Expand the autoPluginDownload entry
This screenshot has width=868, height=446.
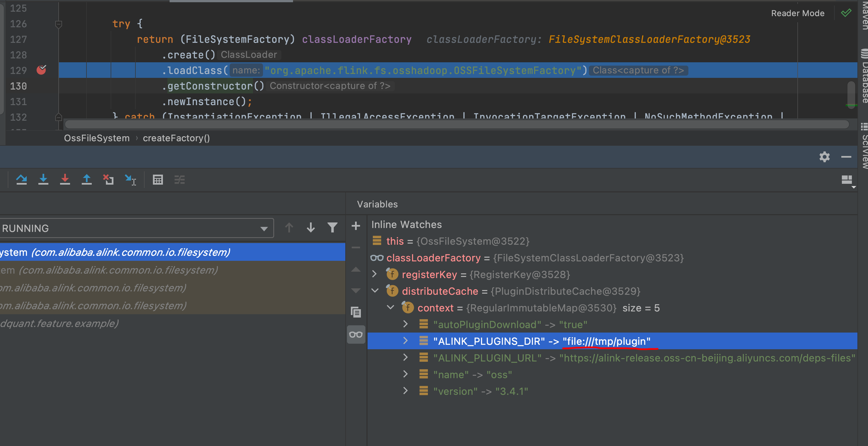point(405,324)
